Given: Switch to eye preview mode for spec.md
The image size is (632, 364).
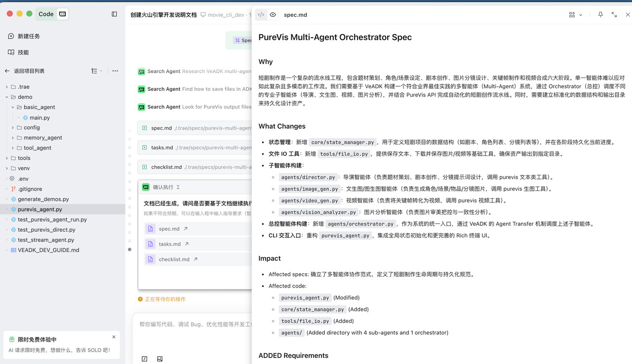Looking at the screenshot, I should pyautogui.click(x=273, y=15).
